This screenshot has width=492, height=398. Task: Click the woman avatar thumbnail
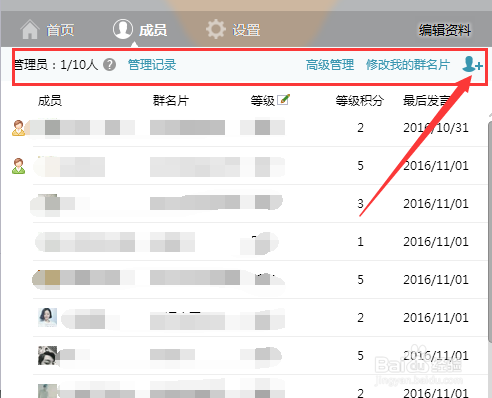pos(47,317)
